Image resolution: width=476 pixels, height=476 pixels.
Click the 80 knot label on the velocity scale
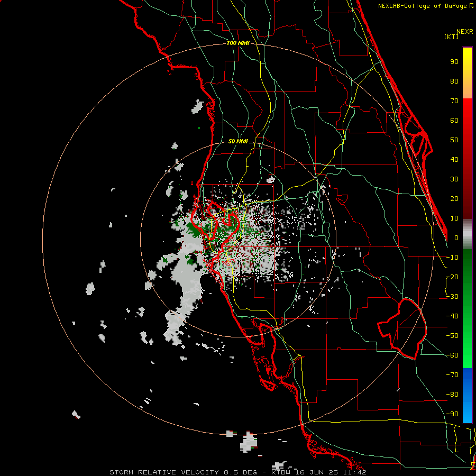[454, 81]
